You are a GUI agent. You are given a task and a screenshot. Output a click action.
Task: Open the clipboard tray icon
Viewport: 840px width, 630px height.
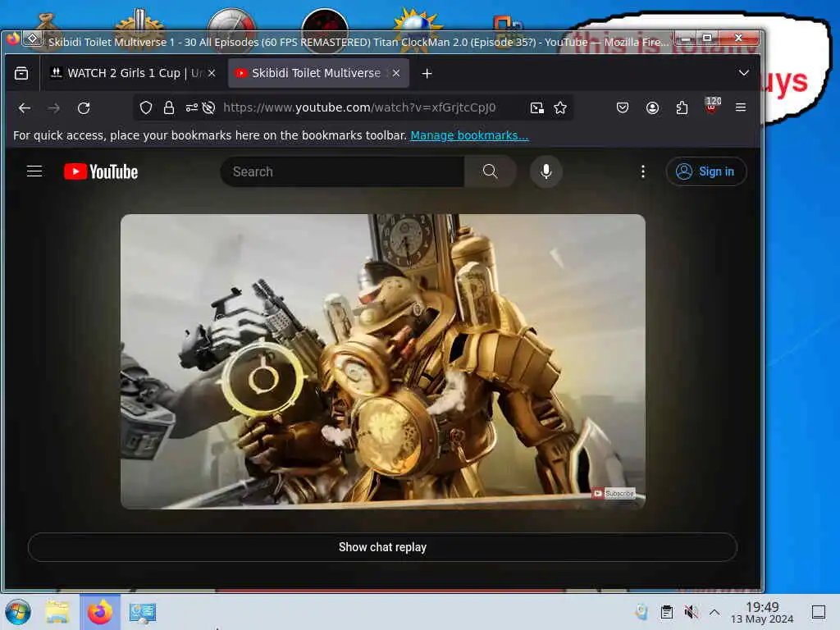666,612
